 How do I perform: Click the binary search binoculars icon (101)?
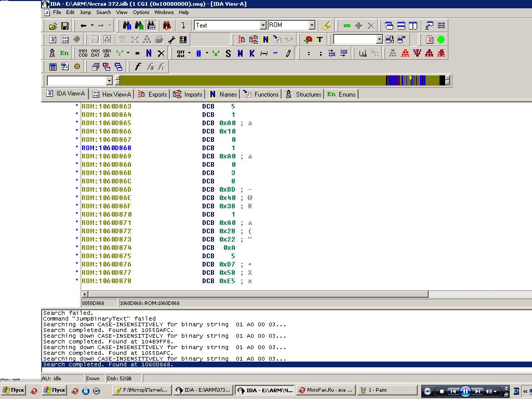coord(151,25)
